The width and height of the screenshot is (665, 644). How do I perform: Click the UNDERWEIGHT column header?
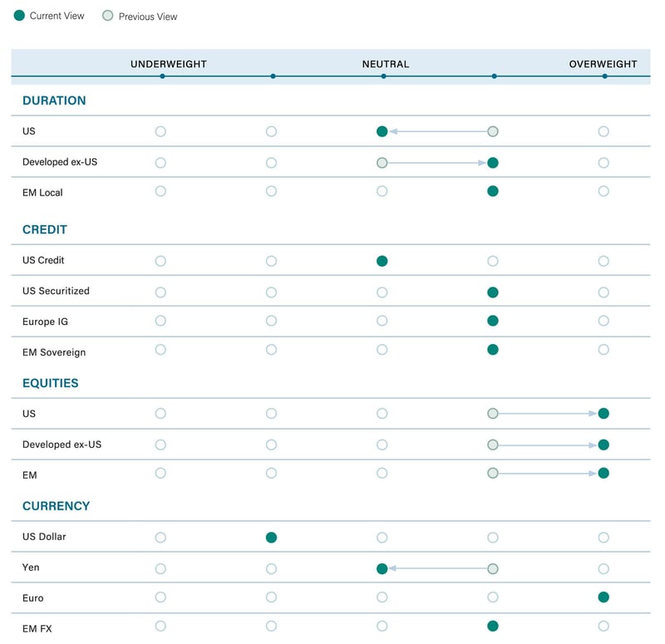pyautogui.click(x=169, y=64)
